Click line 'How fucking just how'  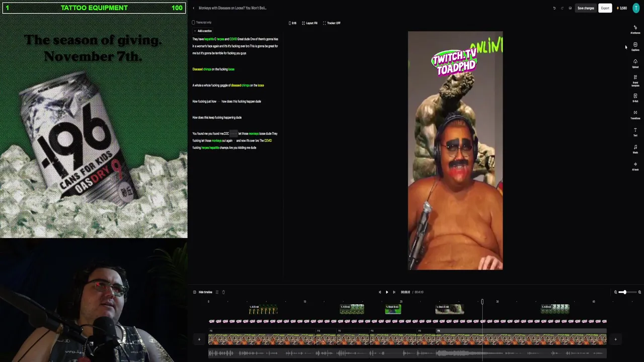226,102
